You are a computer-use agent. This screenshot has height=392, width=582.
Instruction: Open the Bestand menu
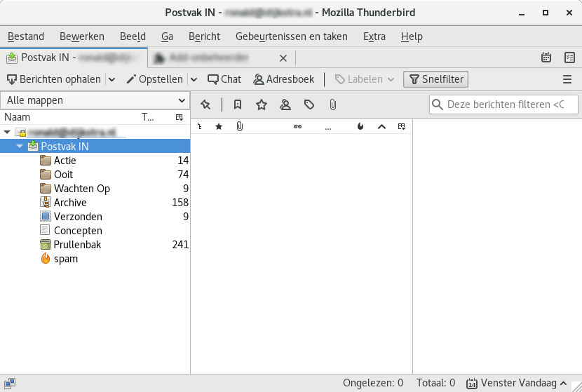[26, 36]
